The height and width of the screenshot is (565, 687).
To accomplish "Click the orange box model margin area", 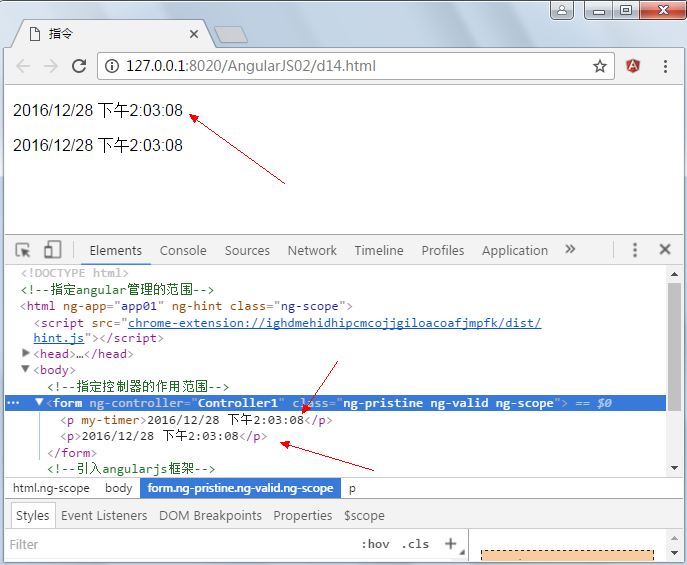I will 567,555.
